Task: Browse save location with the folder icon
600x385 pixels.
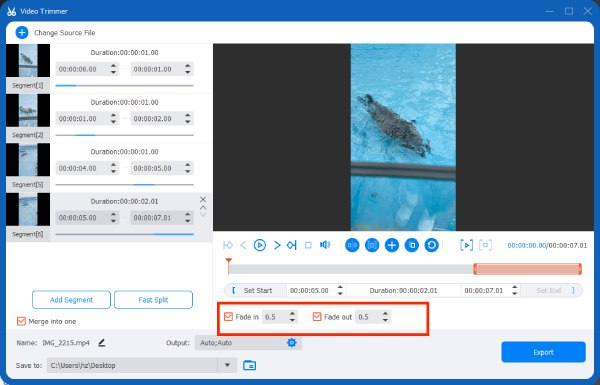Action: [x=249, y=365]
